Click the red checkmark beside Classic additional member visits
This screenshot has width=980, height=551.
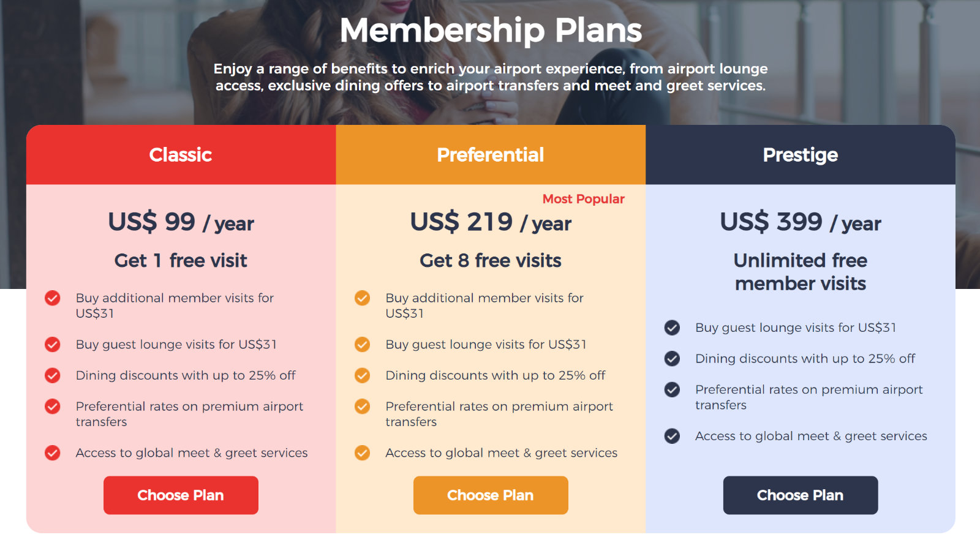53,298
